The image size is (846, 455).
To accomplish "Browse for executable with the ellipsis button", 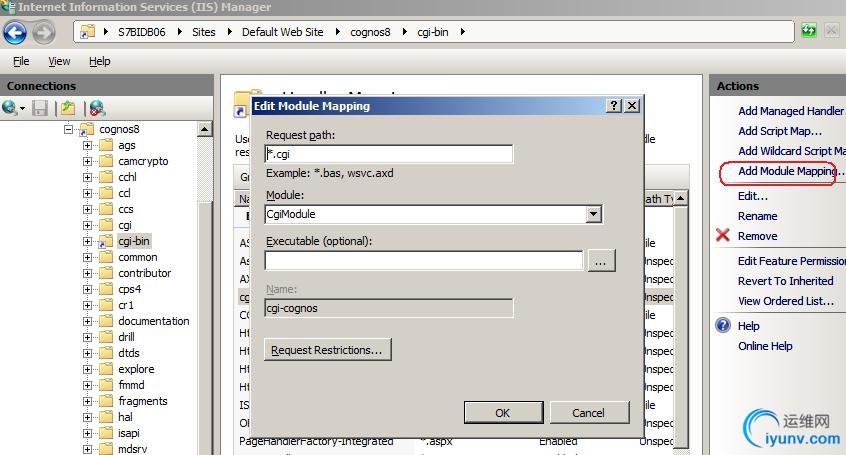I will [x=600, y=261].
